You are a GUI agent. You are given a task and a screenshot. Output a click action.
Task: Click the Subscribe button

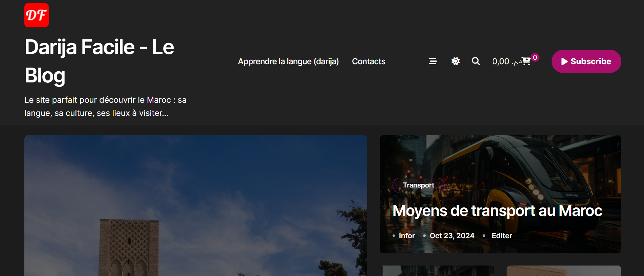click(x=586, y=61)
